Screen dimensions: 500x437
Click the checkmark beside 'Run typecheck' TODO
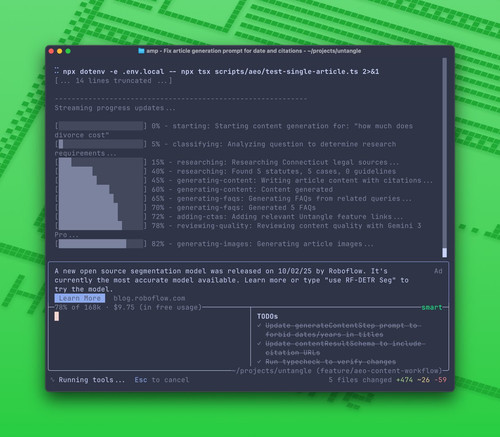click(x=259, y=362)
